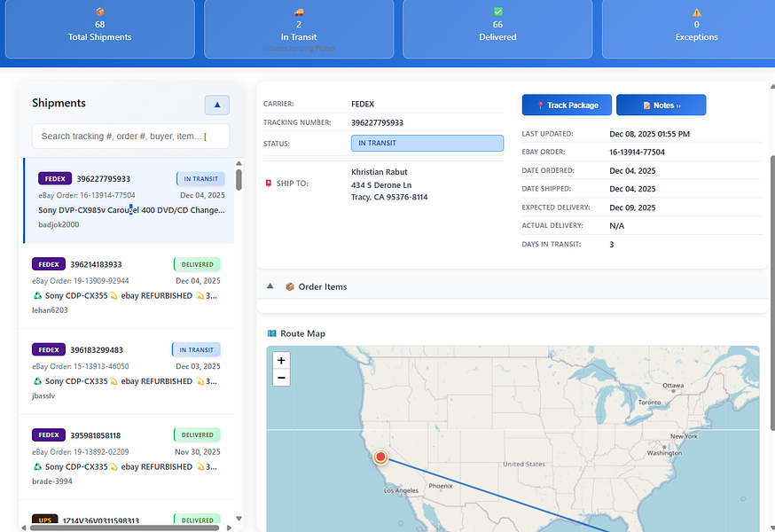775x532 pixels.
Task: Click the red origin marker on map
Action: [380, 457]
